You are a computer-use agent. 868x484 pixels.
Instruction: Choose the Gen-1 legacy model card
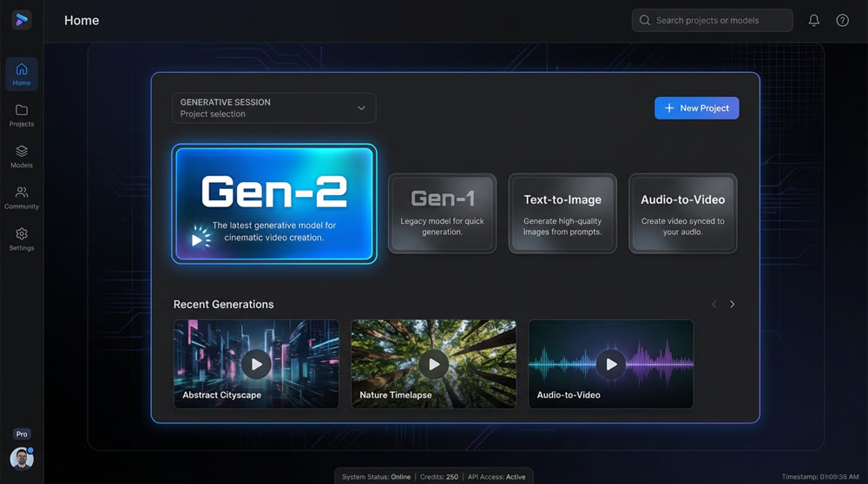pos(442,213)
